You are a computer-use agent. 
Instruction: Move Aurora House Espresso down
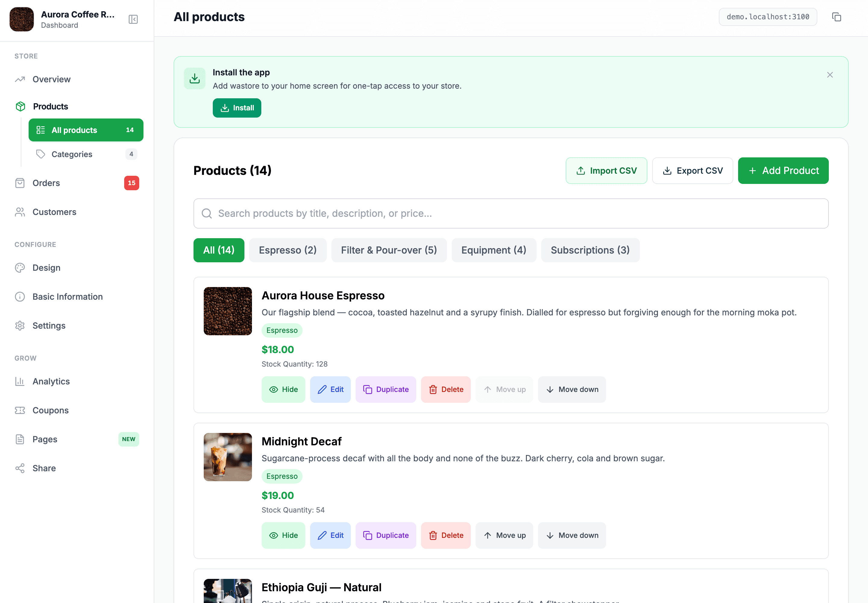572,390
